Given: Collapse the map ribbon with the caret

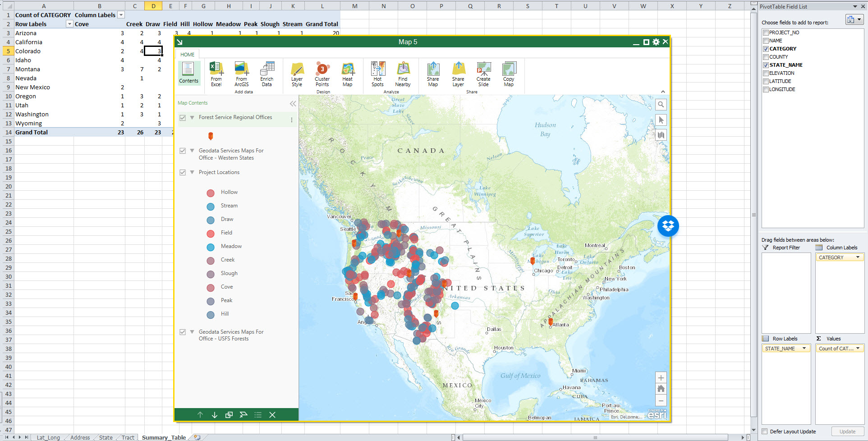Looking at the screenshot, I should [x=663, y=92].
